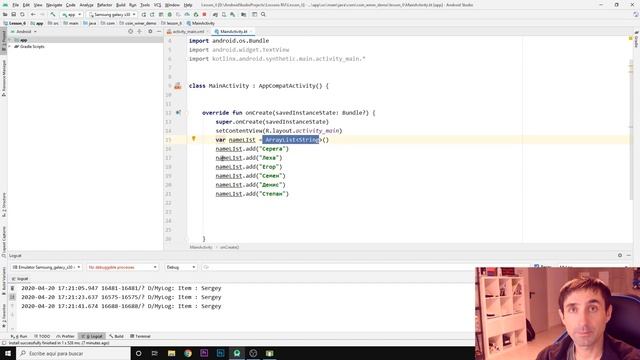Click the Gradle side tool tab
Screen dimensions: 640x360
coord(636,40)
